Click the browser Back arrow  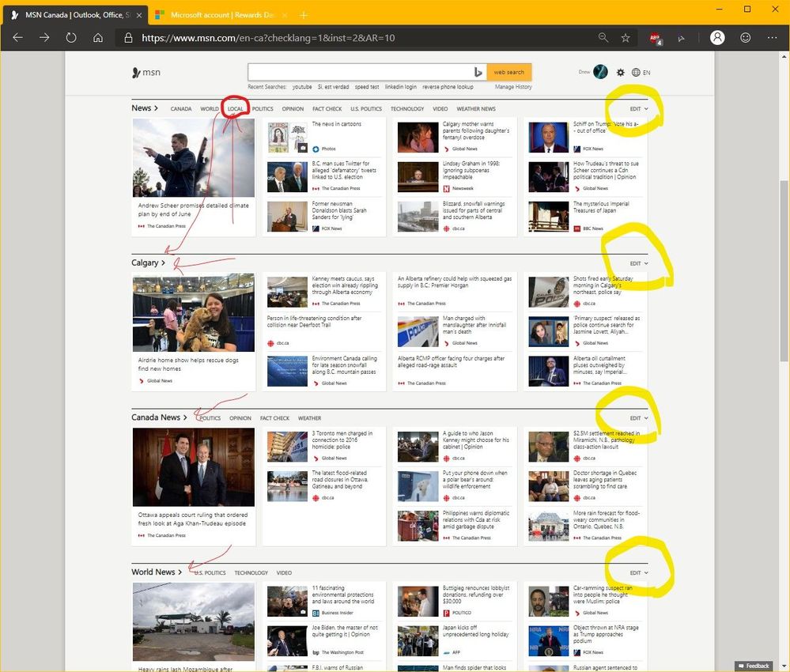(17, 38)
